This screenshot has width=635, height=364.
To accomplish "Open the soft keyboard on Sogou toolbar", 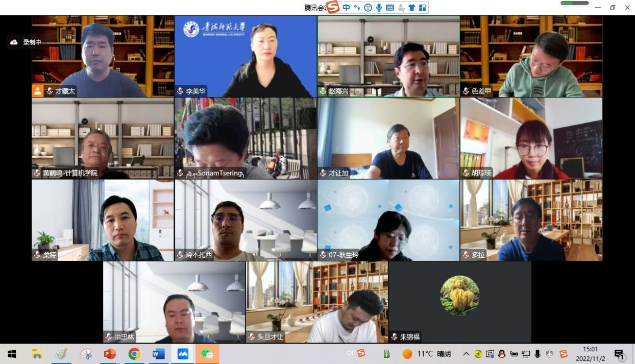I will click(x=389, y=8).
